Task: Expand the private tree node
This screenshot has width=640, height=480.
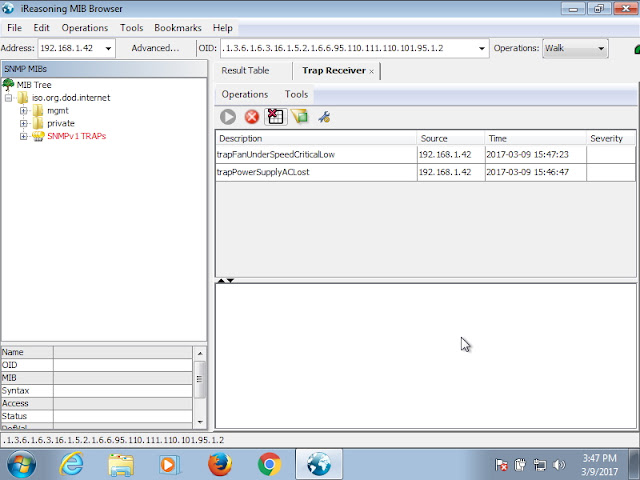Action: point(24,123)
